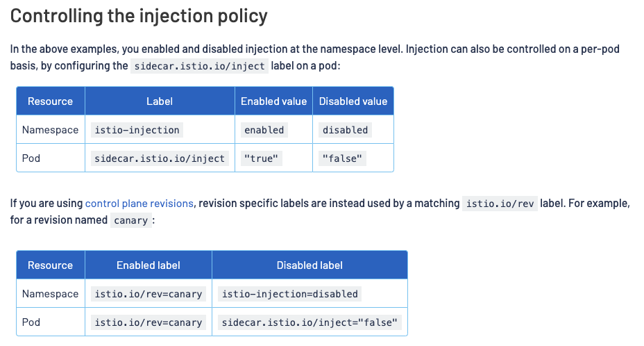The image size is (644, 346).
Task: Click the Controlling the injection policy heading
Action: point(139,16)
